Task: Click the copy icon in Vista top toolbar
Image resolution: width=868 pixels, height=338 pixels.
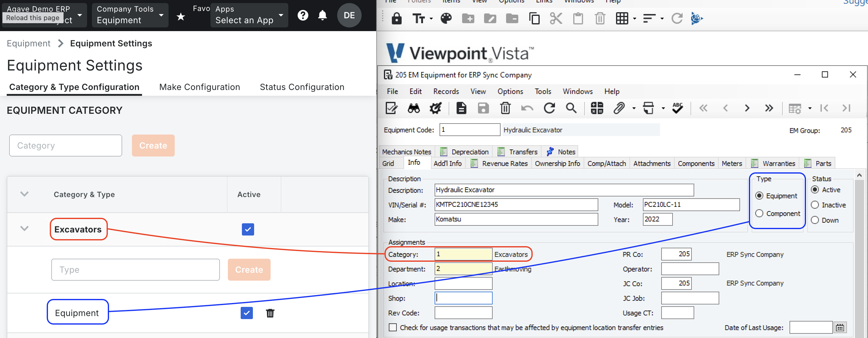Action: pos(534,18)
